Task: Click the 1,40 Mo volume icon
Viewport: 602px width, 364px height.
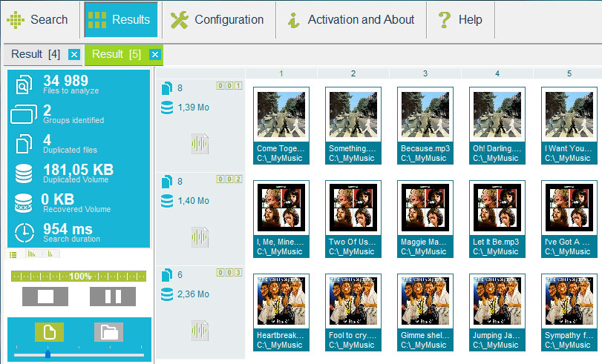Action: pyautogui.click(x=167, y=201)
